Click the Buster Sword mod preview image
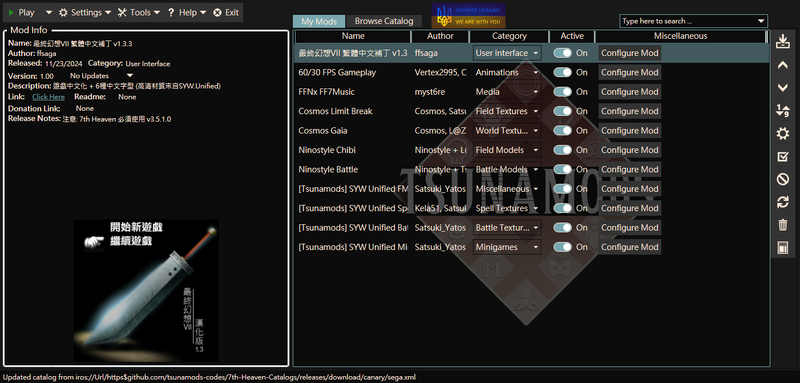Image resolution: width=800 pixels, height=383 pixels. [146, 291]
